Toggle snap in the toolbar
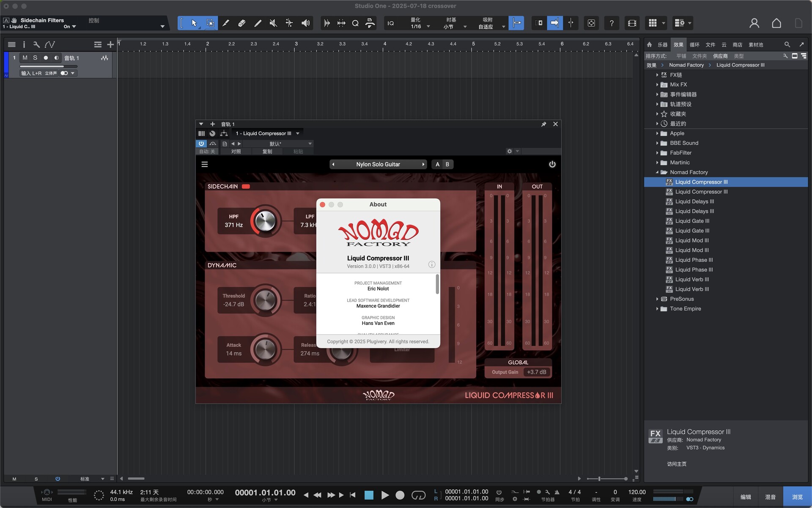Screen dimensions: 812x508 [516, 23]
